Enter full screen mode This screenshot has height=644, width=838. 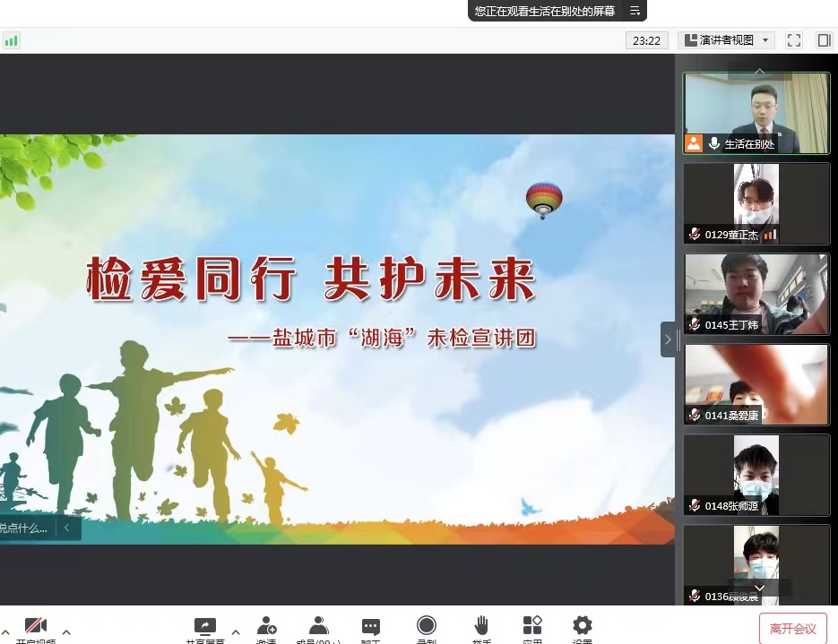[793, 40]
